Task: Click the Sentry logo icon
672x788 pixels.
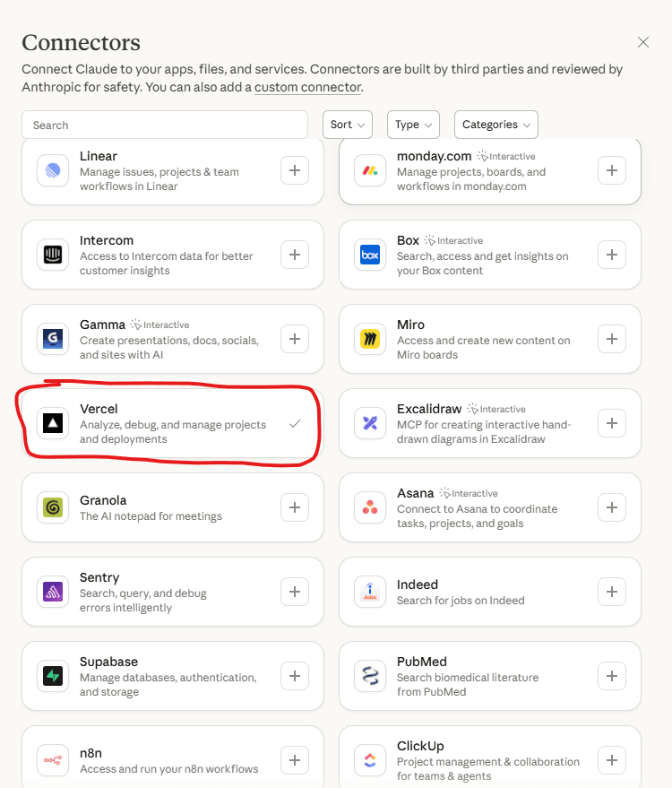Action: click(53, 592)
